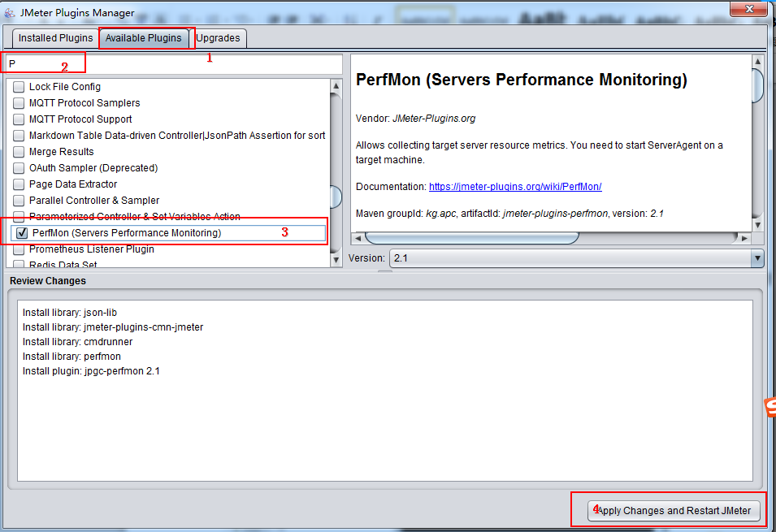Tick Parallel Controller & Sampler checkbox

tap(19, 201)
